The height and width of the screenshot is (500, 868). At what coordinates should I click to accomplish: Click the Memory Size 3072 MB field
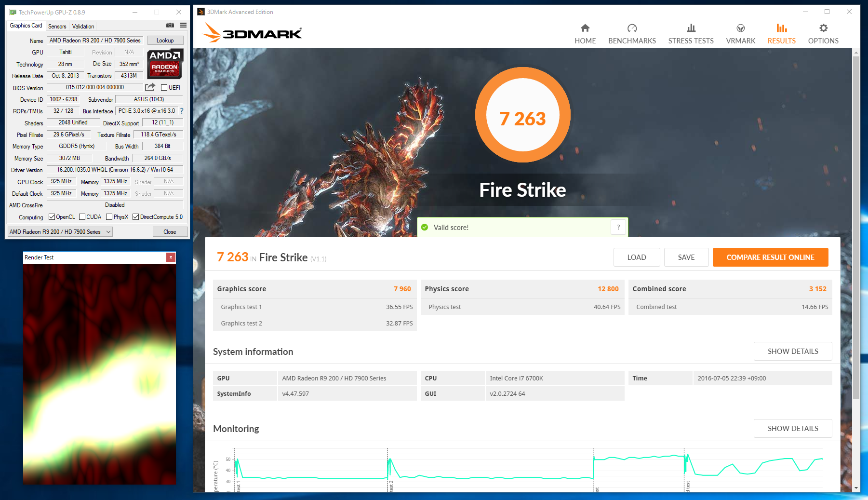tap(69, 158)
